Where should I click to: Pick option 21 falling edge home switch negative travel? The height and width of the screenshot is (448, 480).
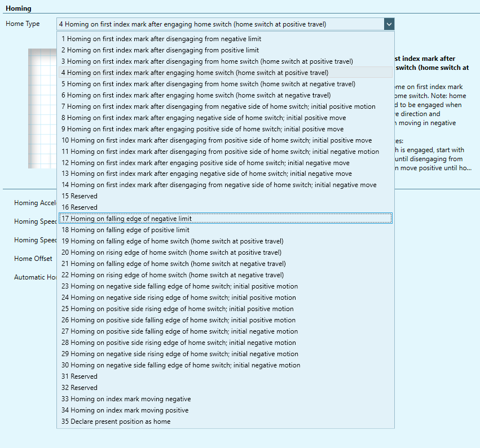click(225, 264)
